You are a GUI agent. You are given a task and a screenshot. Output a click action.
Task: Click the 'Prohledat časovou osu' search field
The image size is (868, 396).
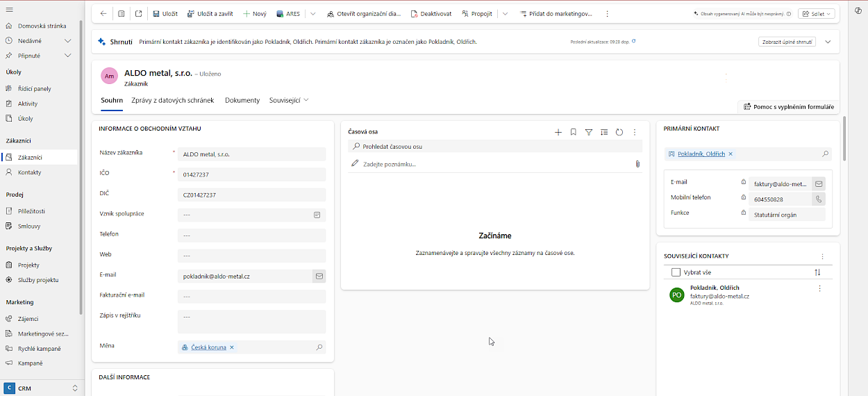pos(494,147)
